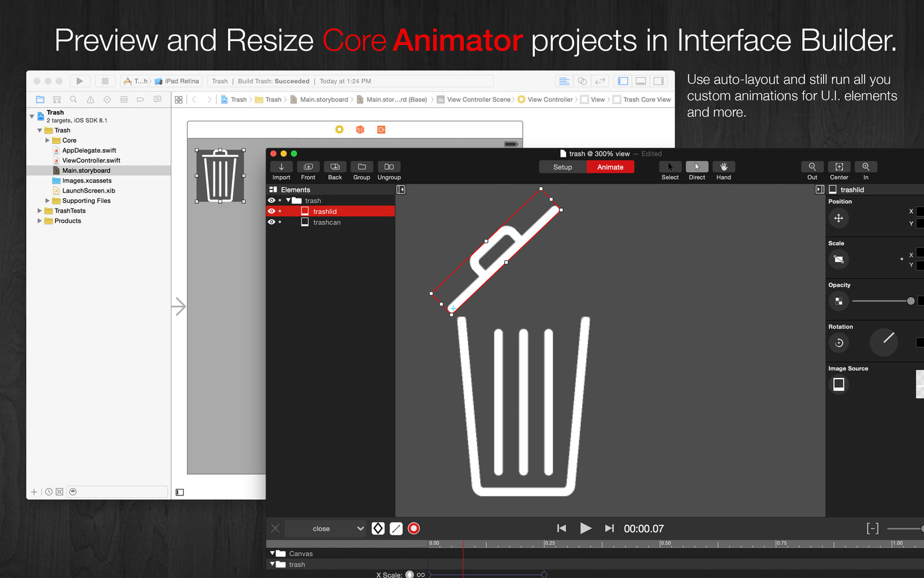Bring element to Front with toolbar icon
The image size is (924, 578).
pos(308,167)
